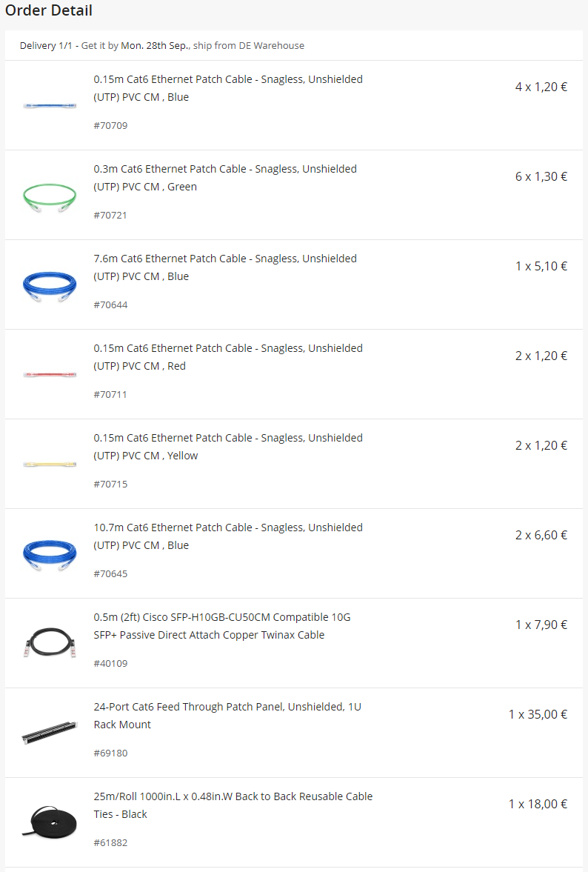
Task: Click the blue 0.15m patch cable thumbnail
Action: [x=50, y=106]
